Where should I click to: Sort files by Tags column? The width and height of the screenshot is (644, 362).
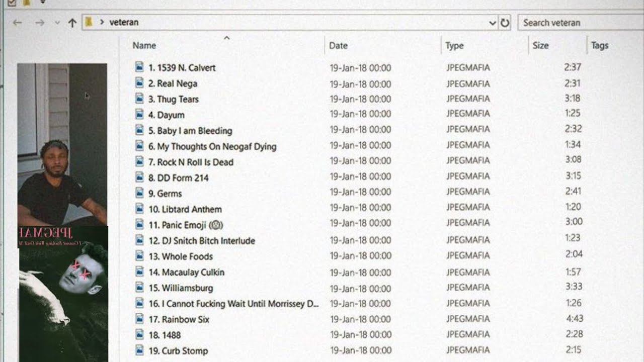tap(600, 45)
